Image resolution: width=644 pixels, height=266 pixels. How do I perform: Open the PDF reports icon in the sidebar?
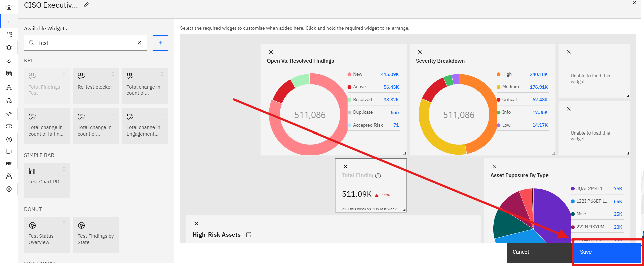(x=9, y=163)
